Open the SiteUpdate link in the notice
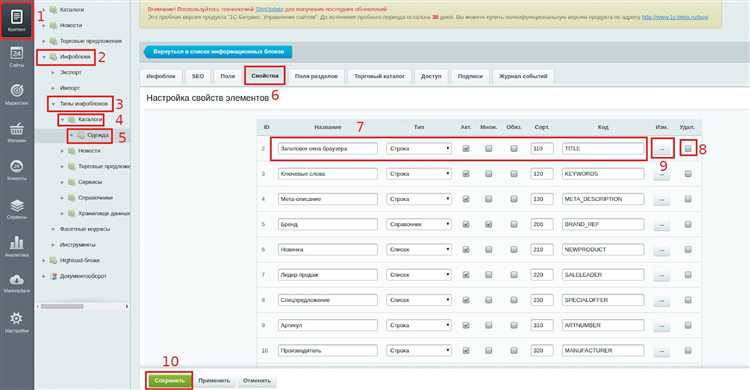 coord(269,9)
